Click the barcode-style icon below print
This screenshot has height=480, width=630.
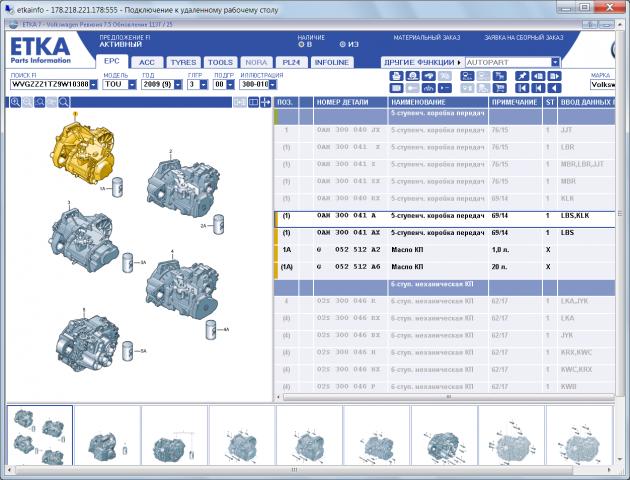(396, 88)
